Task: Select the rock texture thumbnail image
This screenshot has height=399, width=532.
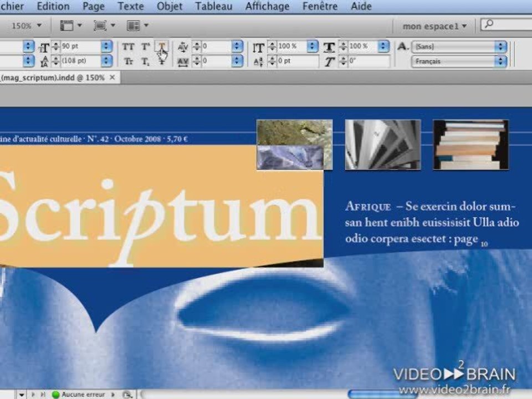Action: point(294,144)
